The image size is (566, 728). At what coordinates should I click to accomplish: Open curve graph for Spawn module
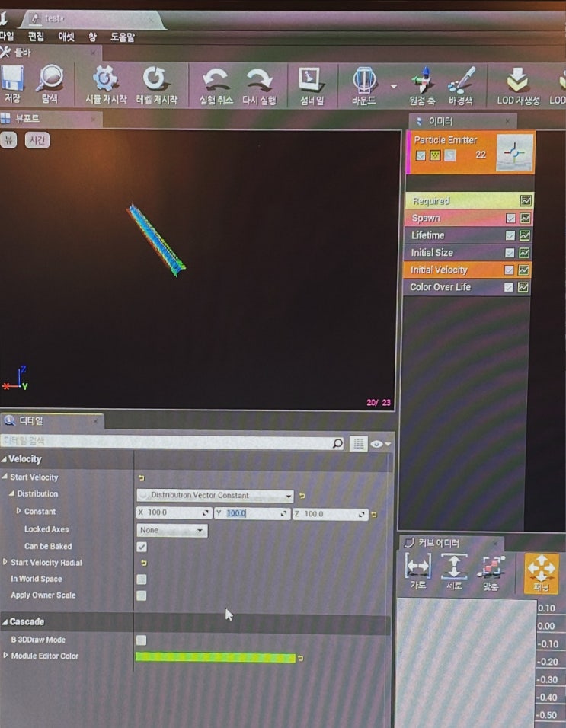point(525,218)
